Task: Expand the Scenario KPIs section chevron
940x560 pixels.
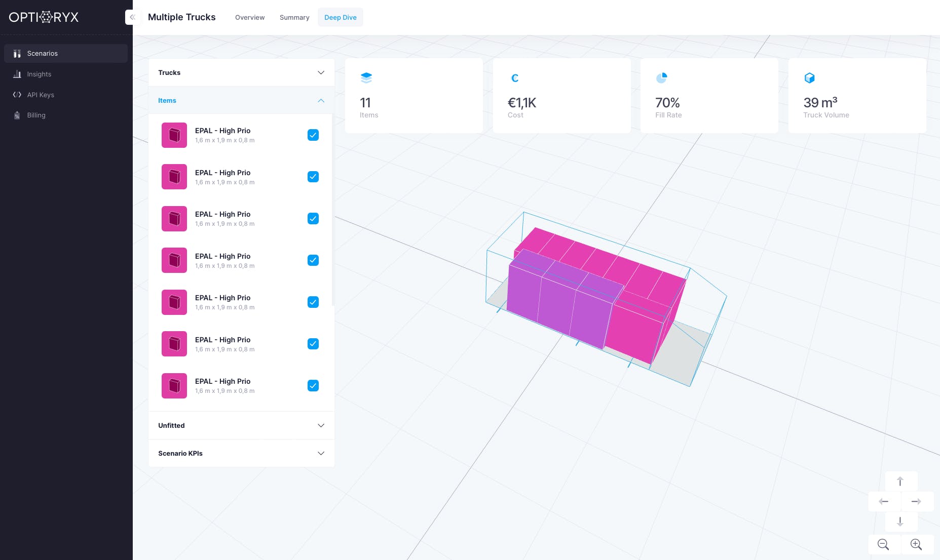Action: tap(321, 453)
